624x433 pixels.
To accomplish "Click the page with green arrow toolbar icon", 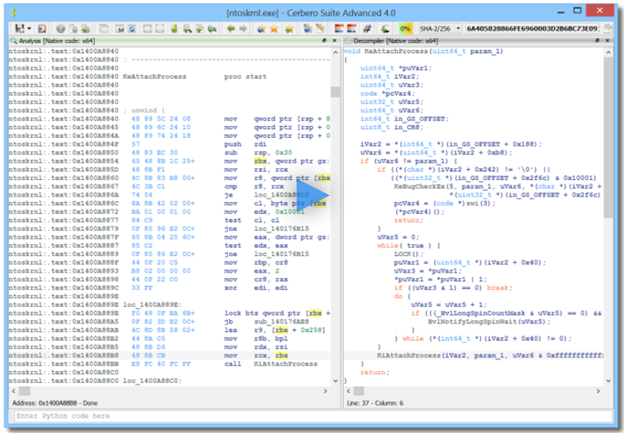I will 86,29.
